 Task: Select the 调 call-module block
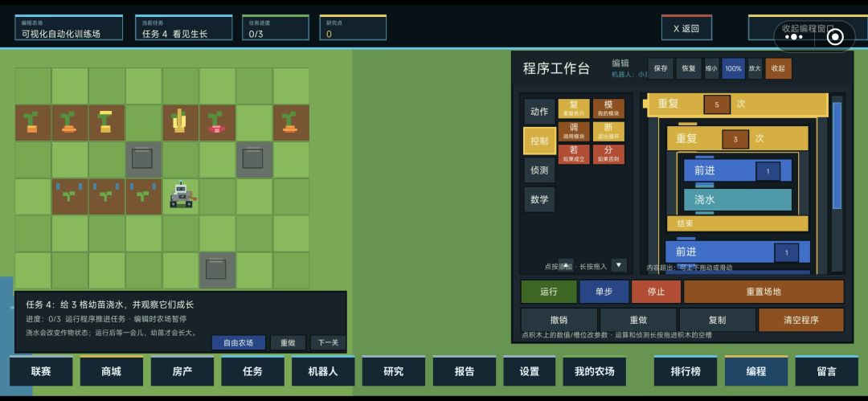tap(574, 131)
